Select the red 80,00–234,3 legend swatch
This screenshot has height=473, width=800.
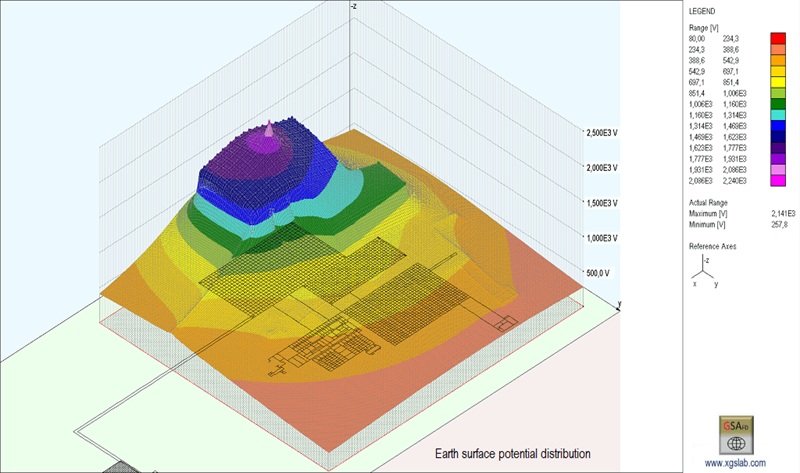pyautogui.click(x=777, y=37)
